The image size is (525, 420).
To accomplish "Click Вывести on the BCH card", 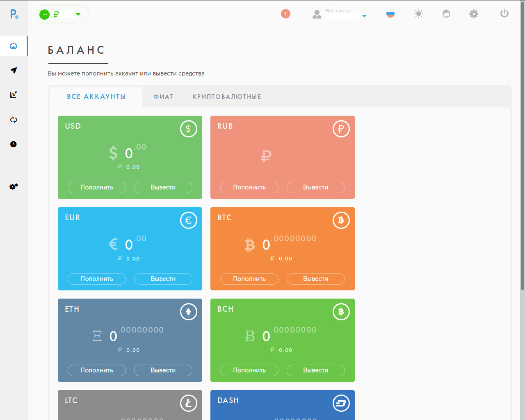I will [316, 370].
